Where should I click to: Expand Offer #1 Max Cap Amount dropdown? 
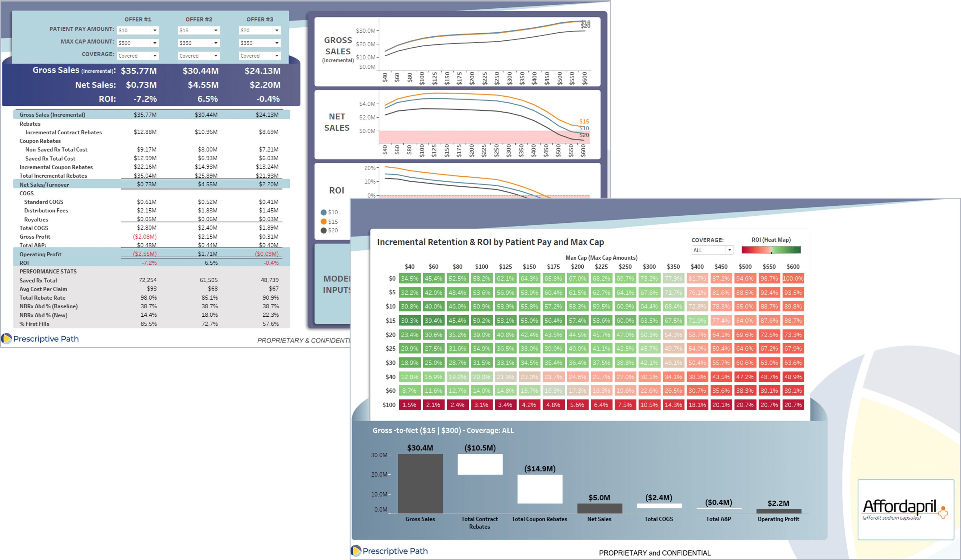(x=155, y=43)
